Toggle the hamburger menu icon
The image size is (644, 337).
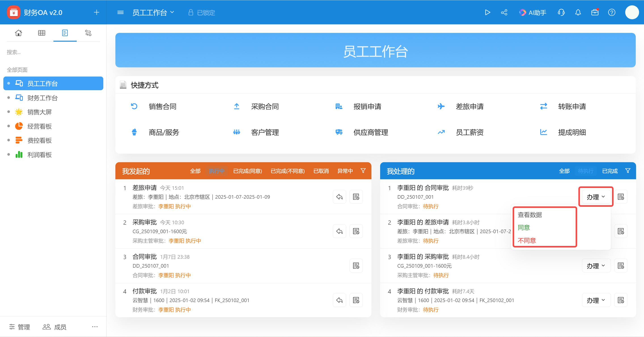(x=121, y=12)
